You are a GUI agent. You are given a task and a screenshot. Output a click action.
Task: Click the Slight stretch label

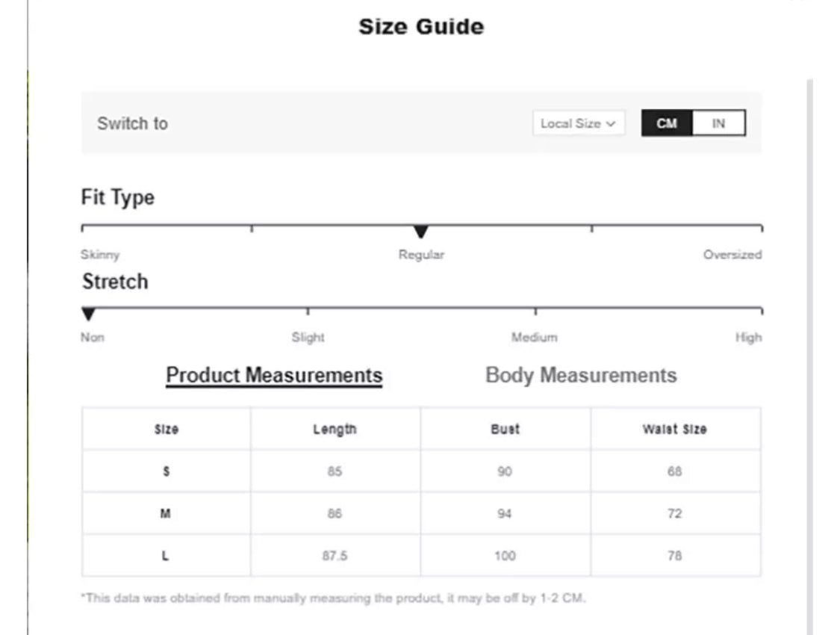pos(308,337)
